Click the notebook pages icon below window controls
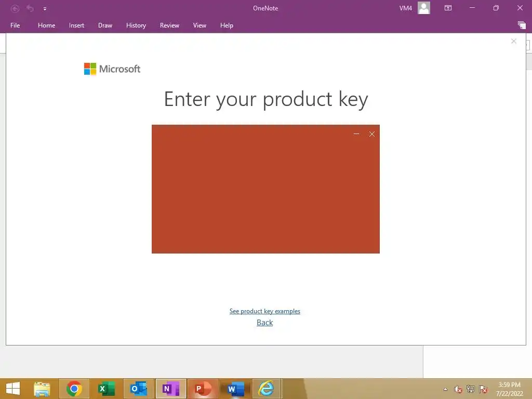Viewport: 532px width, 399px height. pyautogui.click(x=522, y=25)
